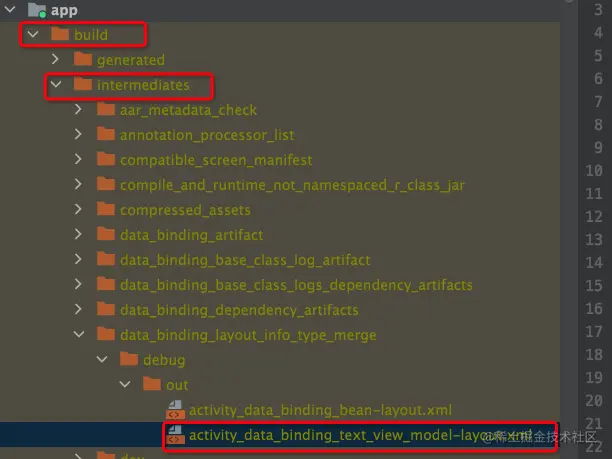Click line number 20 in the gutter
This screenshot has width=612, height=459.
594,400
